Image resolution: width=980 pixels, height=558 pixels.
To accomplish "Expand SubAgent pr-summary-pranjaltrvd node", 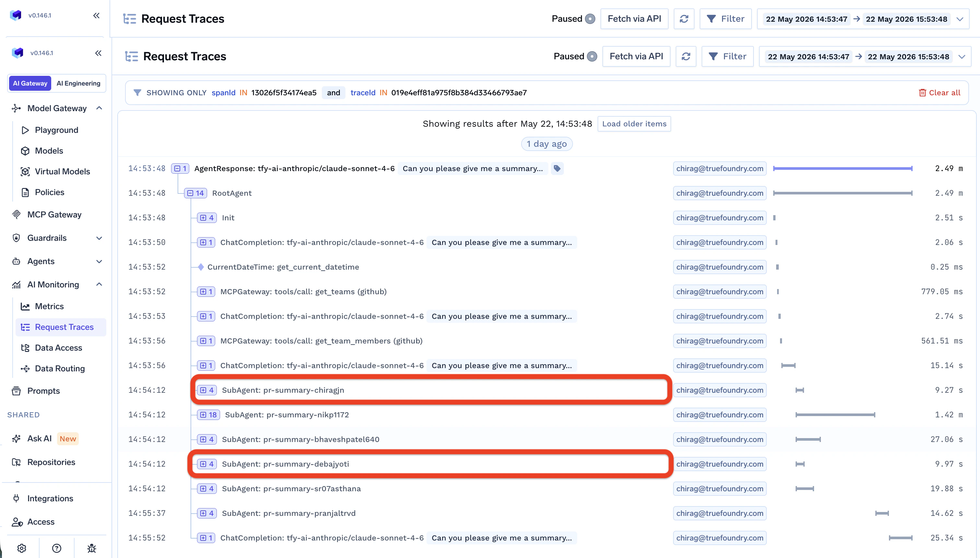I will (207, 514).
